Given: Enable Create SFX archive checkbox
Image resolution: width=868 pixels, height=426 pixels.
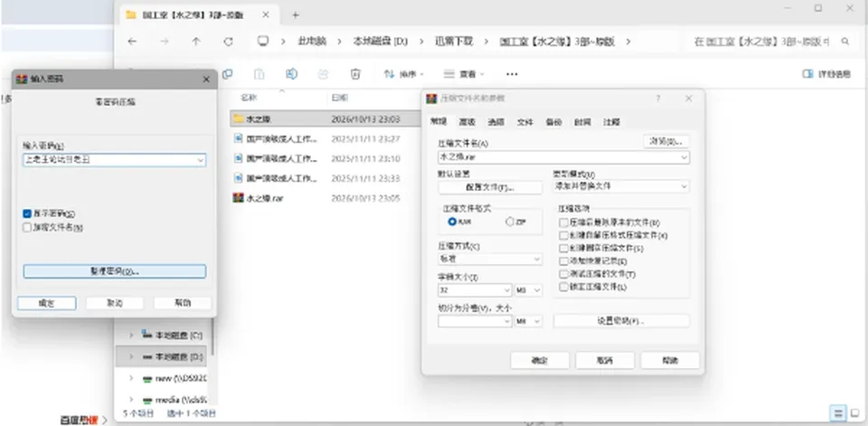Looking at the screenshot, I should (563, 235).
